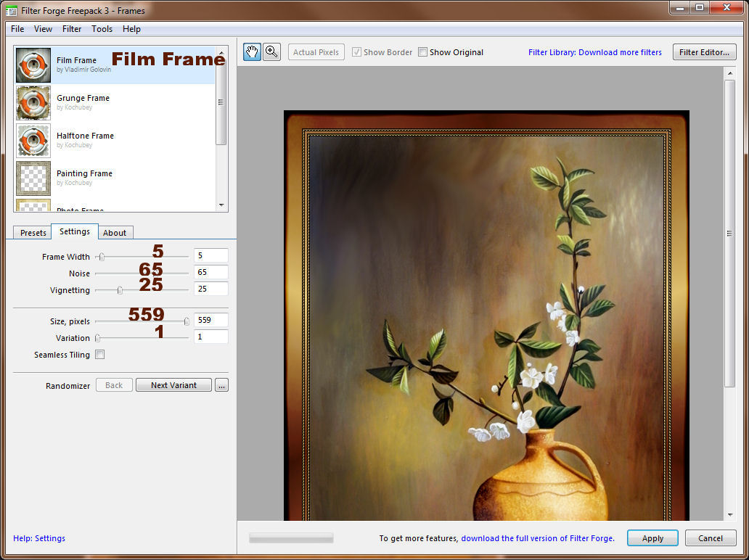Viewport: 749px width, 560px height.
Task: Click the Noise slider track
Action: [142, 273]
